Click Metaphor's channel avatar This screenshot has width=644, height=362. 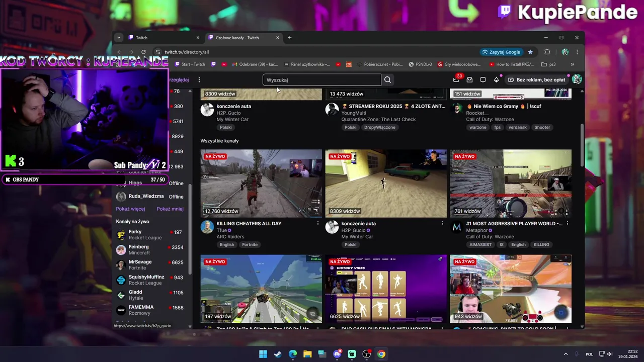pos(456,227)
